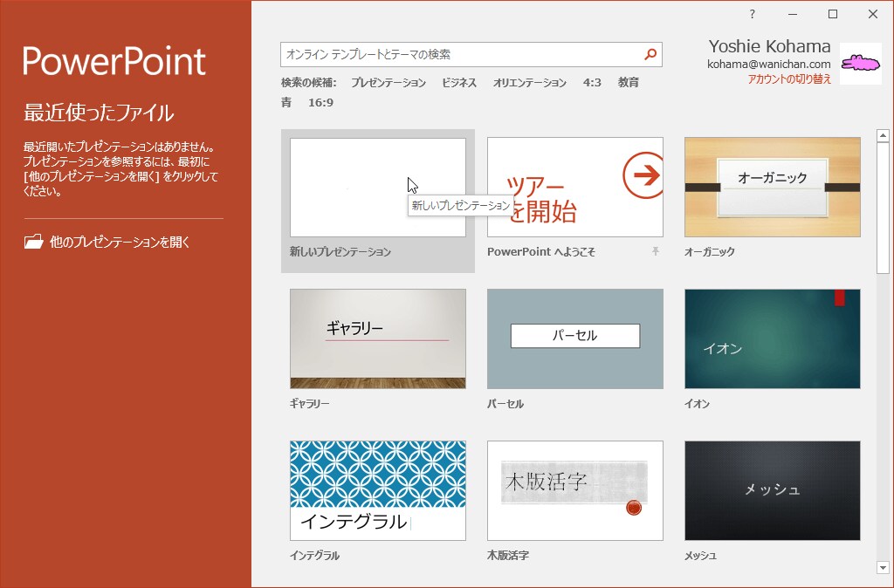The image size is (894, 588).
Task: Select suggested search 16:9
Action: pyautogui.click(x=321, y=103)
